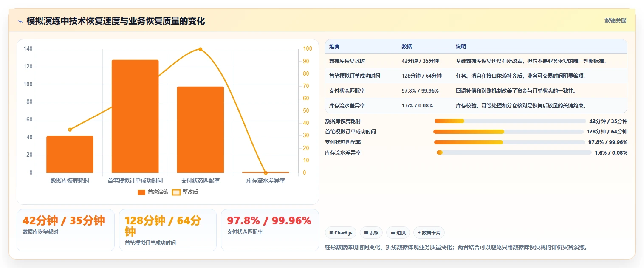Click the 首笔模拟订单成功时间 progress bar
This screenshot has height=268, width=644.
[x=508, y=132]
